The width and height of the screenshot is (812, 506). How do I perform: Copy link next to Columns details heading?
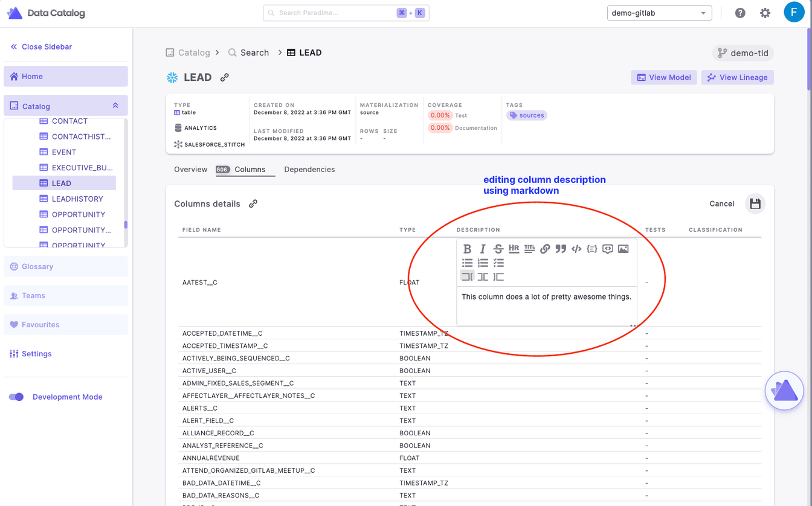[x=253, y=203]
